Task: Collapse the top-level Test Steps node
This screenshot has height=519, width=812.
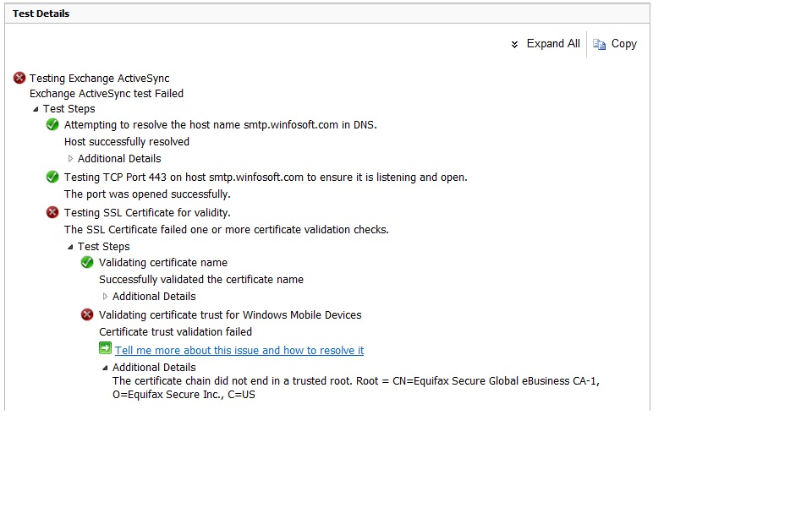Action: click(x=36, y=109)
